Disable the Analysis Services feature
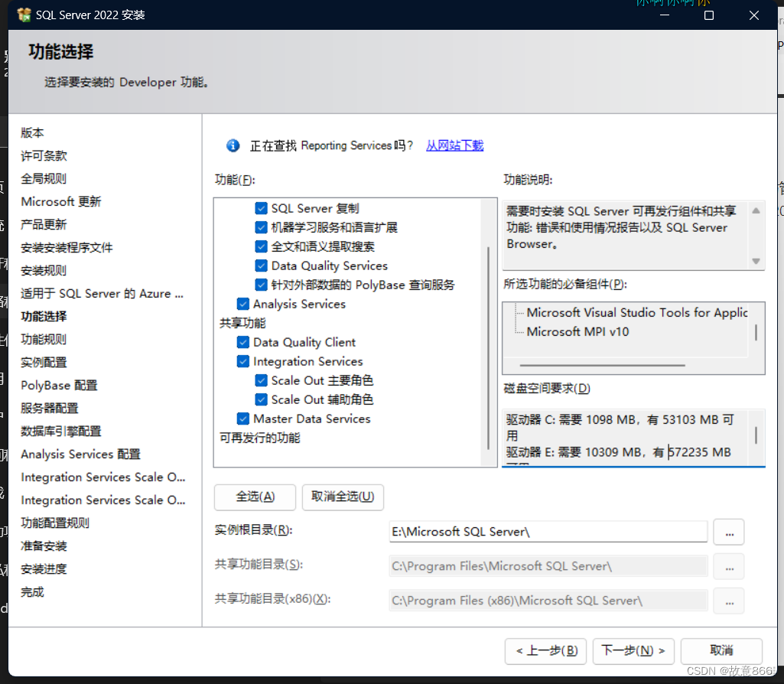This screenshot has width=784, height=684. (x=242, y=304)
